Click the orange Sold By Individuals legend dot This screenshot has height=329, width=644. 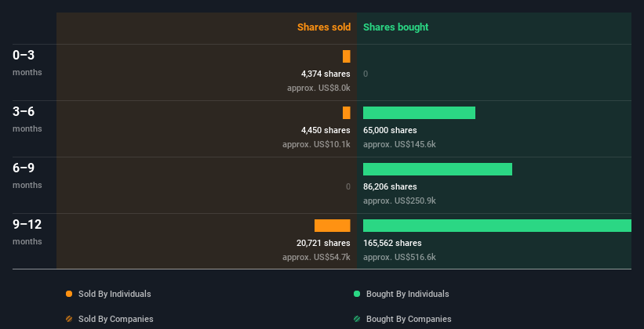(69, 294)
